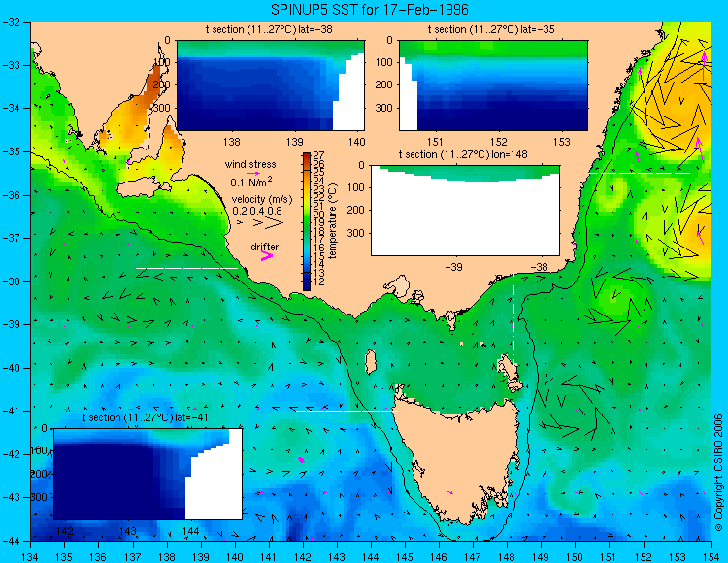Image resolution: width=728 pixels, height=563 pixels.
Task: Open the lon=148 temperature section plot
Action: click(465, 211)
